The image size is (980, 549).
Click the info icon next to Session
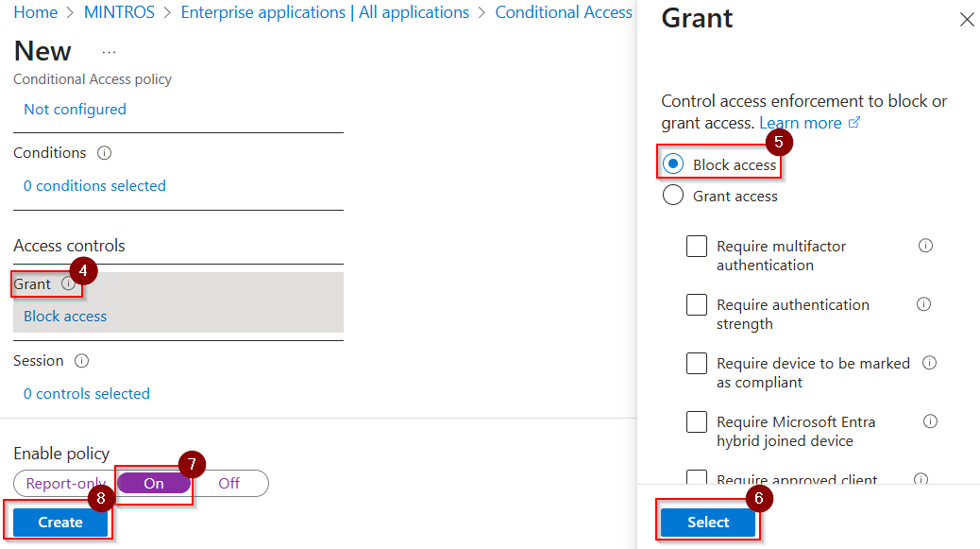[x=81, y=360]
